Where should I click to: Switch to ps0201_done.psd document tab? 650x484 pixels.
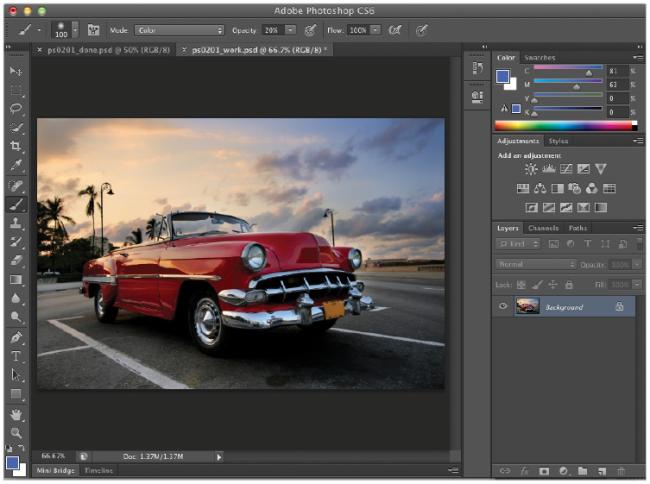tap(108, 50)
